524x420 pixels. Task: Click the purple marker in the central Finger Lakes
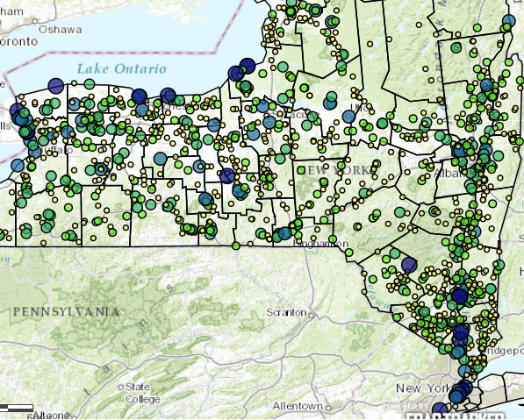[x=227, y=176]
